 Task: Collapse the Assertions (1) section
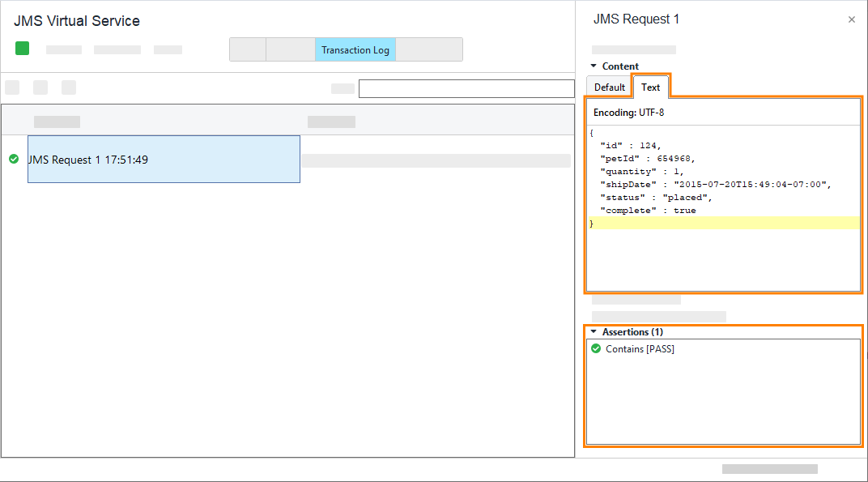[x=594, y=331]
